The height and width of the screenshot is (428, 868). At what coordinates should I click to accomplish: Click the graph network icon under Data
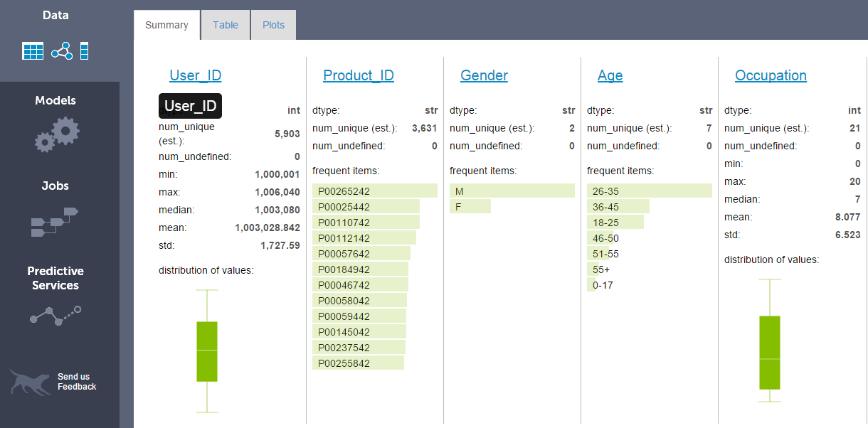pyautogui.click(x=62, y=51)
